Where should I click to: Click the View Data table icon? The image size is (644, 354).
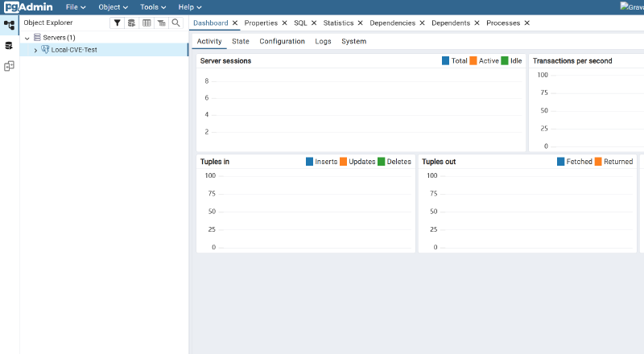pyautogui.click(x=147, y=23)
